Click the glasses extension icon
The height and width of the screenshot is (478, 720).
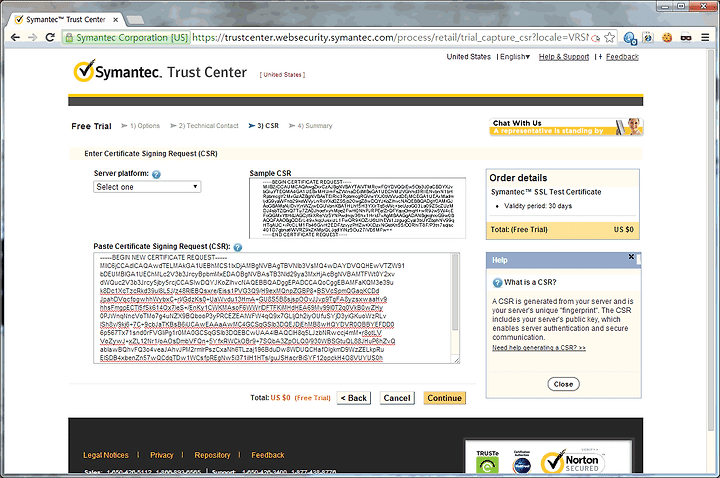(686, 38)
